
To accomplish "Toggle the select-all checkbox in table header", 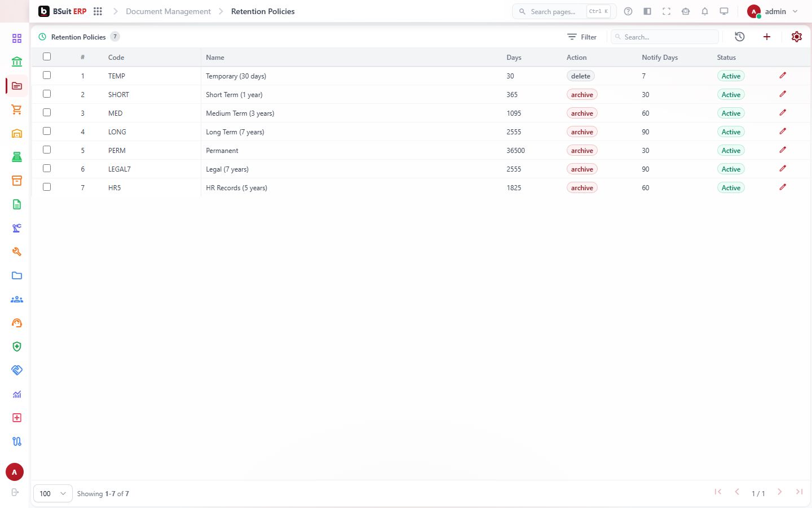I will (x=47, y=56).
